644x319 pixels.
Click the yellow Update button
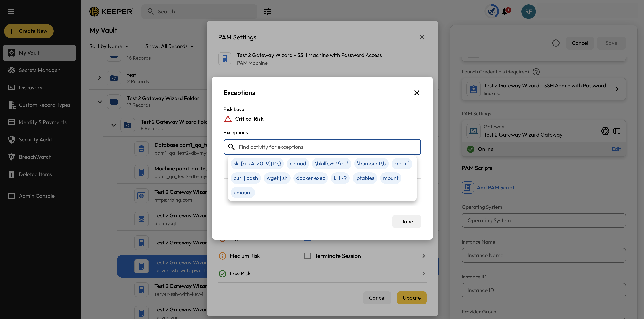(x=411, y=298)
